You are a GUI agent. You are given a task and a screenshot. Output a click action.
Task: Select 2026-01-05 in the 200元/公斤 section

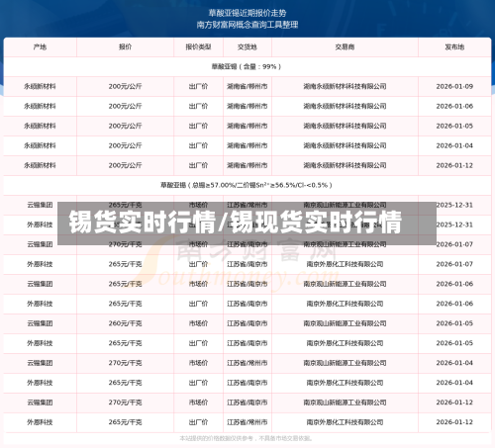coord(454,126)
